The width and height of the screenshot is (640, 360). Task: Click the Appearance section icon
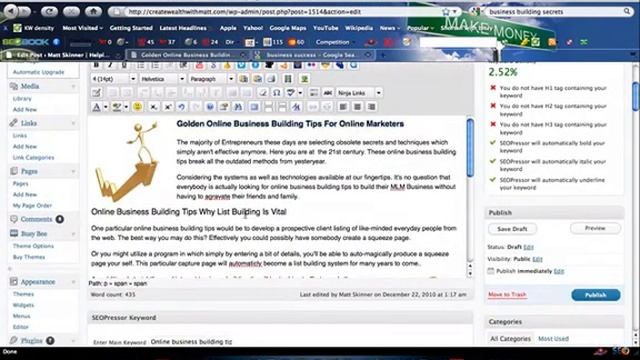[14, 282]
